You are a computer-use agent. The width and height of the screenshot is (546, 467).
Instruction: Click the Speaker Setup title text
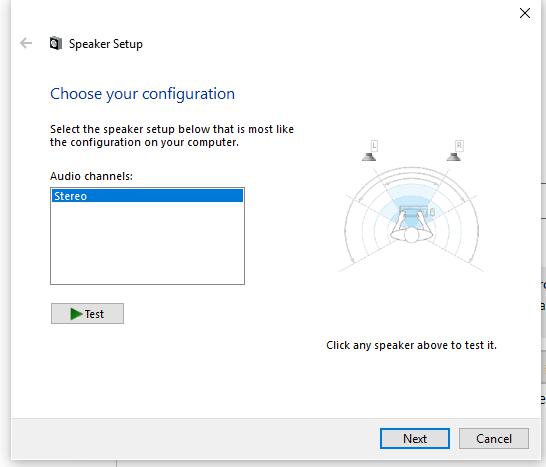pyautogui.click(x=106, y=44)
